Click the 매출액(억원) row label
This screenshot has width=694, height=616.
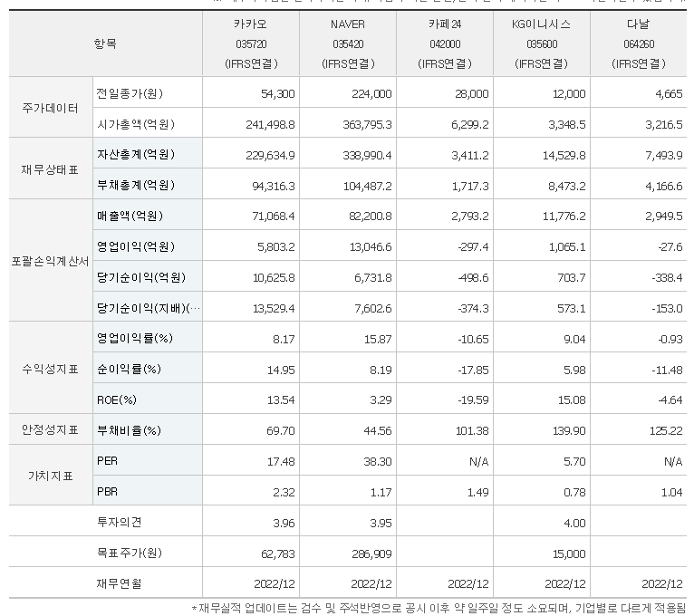(130, 216)
